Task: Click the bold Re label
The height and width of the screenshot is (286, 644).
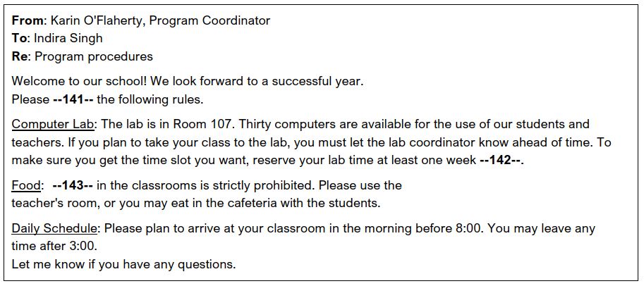Action: click(20, 56)
